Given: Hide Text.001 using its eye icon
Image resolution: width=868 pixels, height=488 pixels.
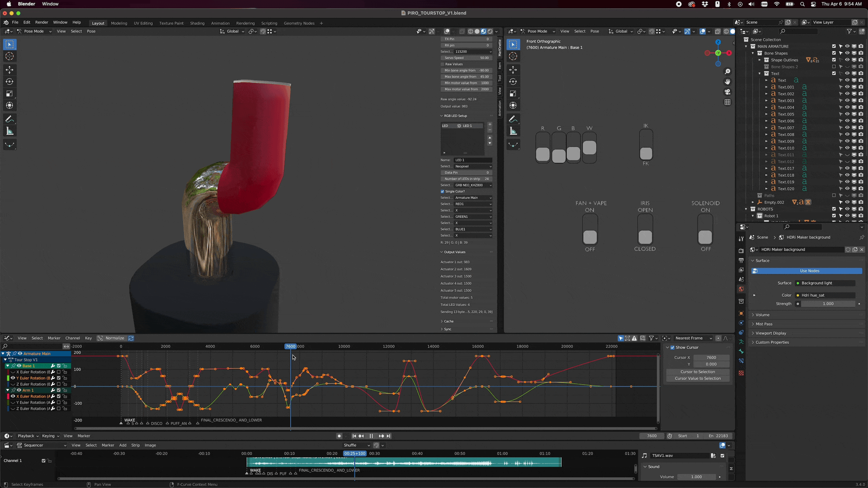Looking at the screenshot, I should click(847, 87).
